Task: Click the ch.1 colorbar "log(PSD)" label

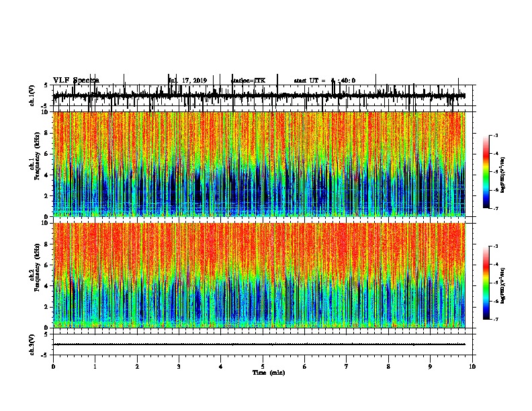Action: pyautogui.click(x=502, y=175)
